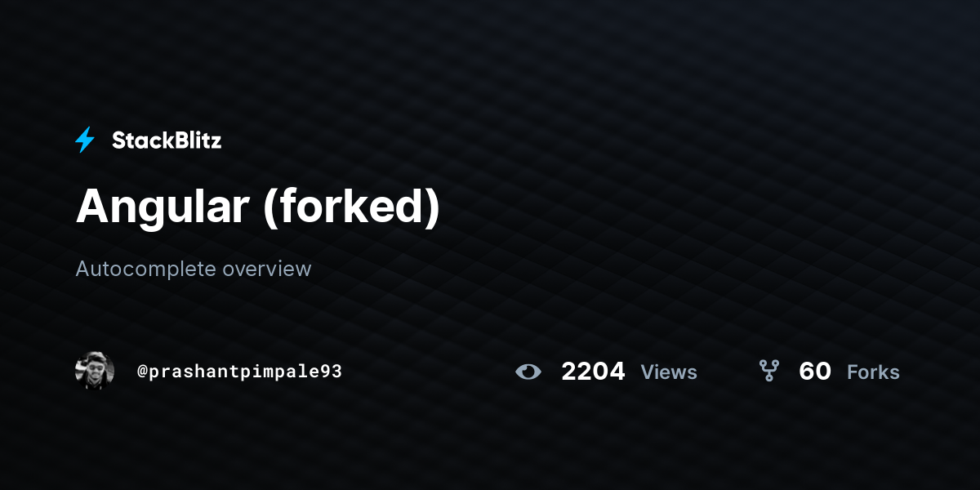Click the digit 6 in fork count
Screen dimensions: 980x490
click(807, 372)
